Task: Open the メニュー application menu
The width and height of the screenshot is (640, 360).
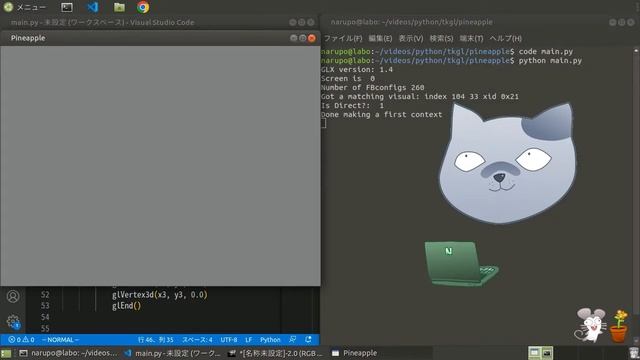Action: coord(24,7)
